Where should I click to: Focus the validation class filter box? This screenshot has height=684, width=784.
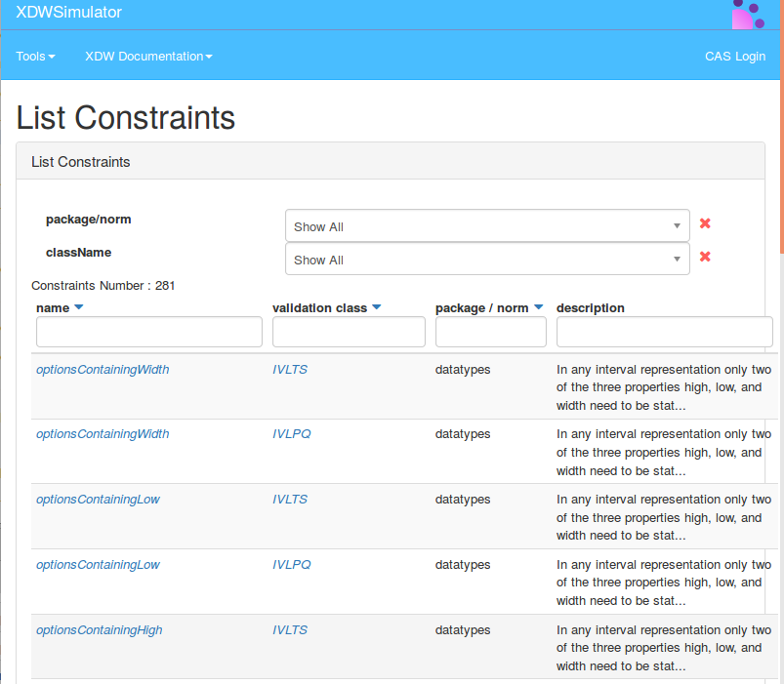349,333
